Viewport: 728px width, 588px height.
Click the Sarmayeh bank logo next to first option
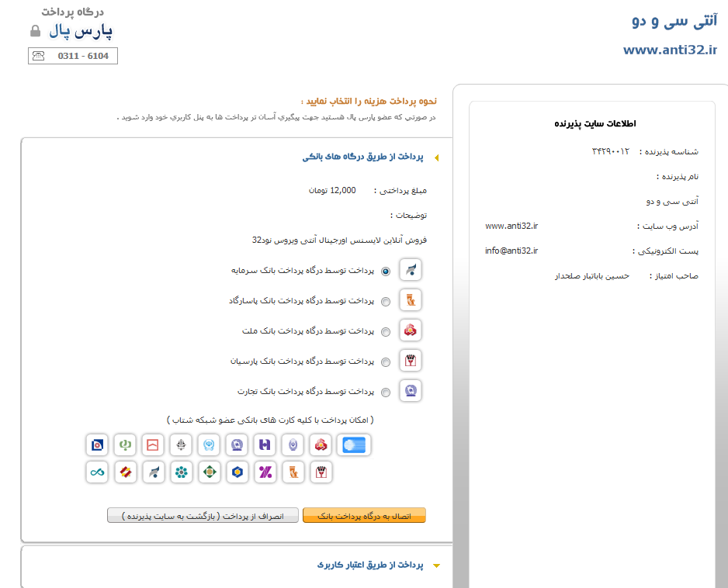coord(411,270)
